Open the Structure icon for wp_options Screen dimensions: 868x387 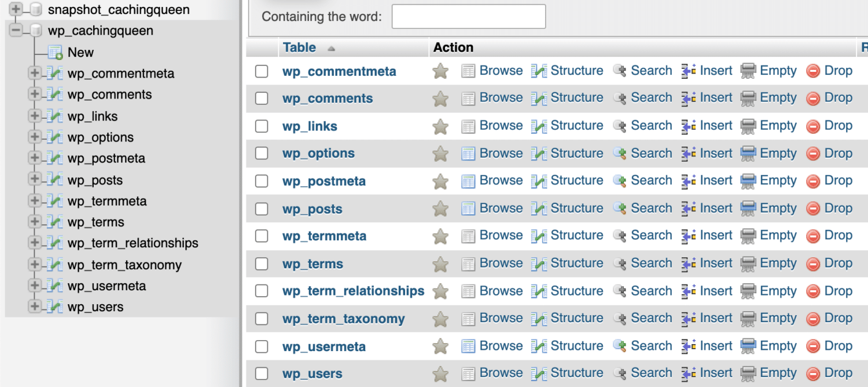[x=539, y=153]
